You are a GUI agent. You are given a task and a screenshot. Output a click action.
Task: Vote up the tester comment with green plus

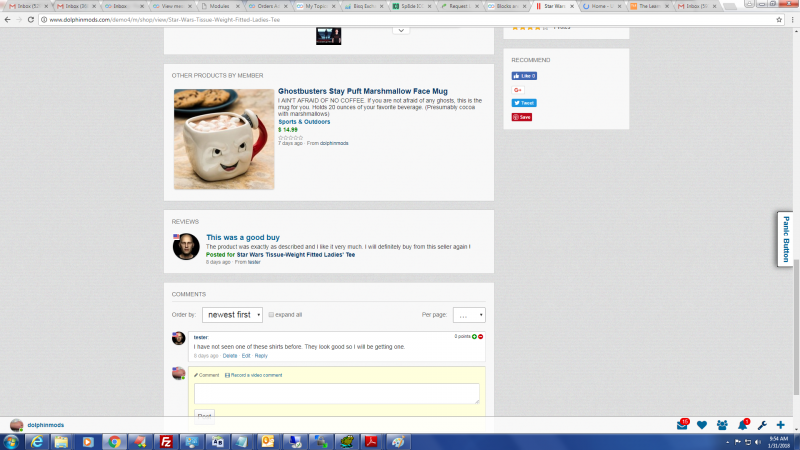474,337
